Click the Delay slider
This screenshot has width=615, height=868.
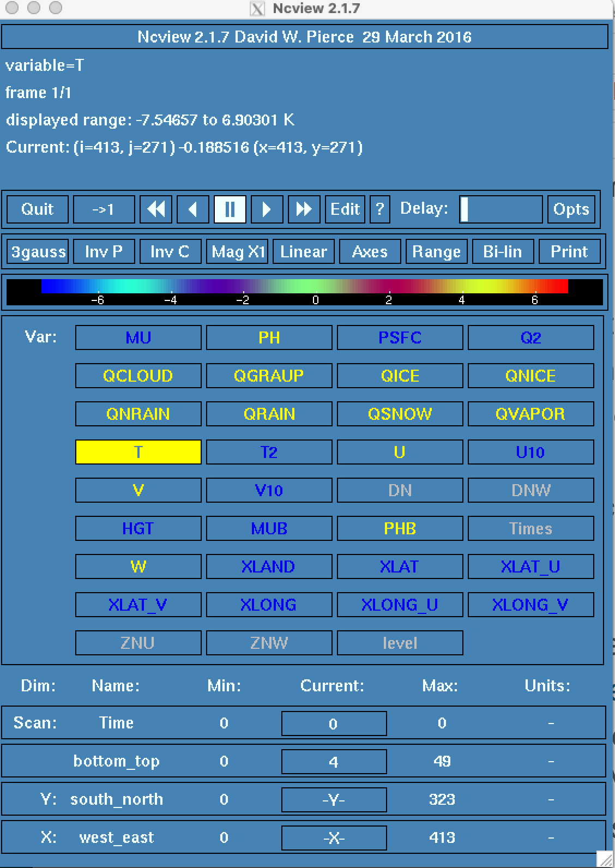501,209
